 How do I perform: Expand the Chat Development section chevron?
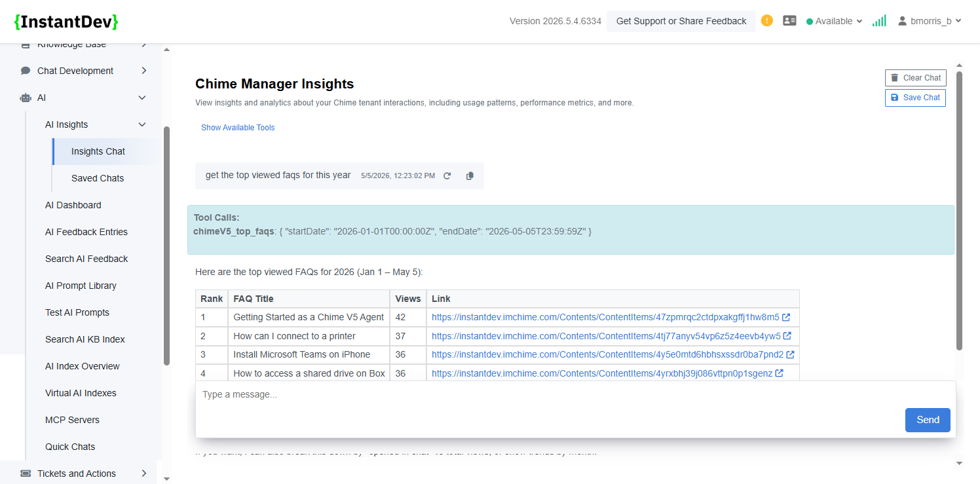144,71
